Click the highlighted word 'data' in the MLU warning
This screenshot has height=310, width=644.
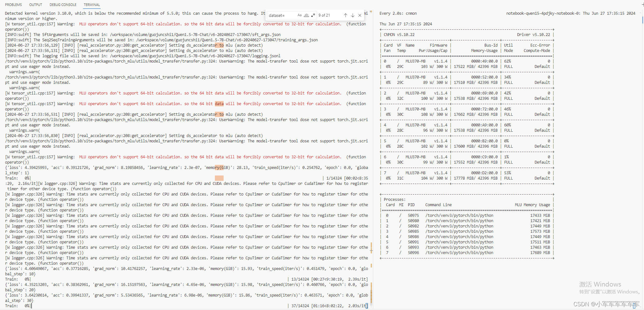pyautogui.click(x=219, y=104)
